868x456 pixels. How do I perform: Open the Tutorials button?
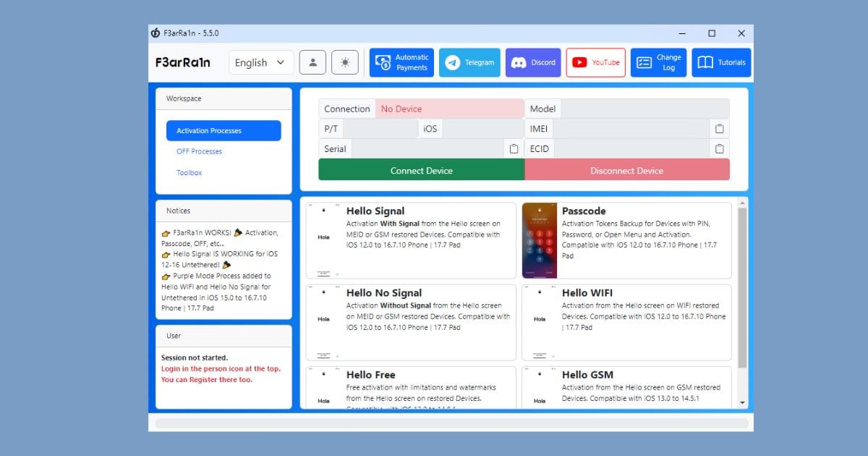pos(721,62)
